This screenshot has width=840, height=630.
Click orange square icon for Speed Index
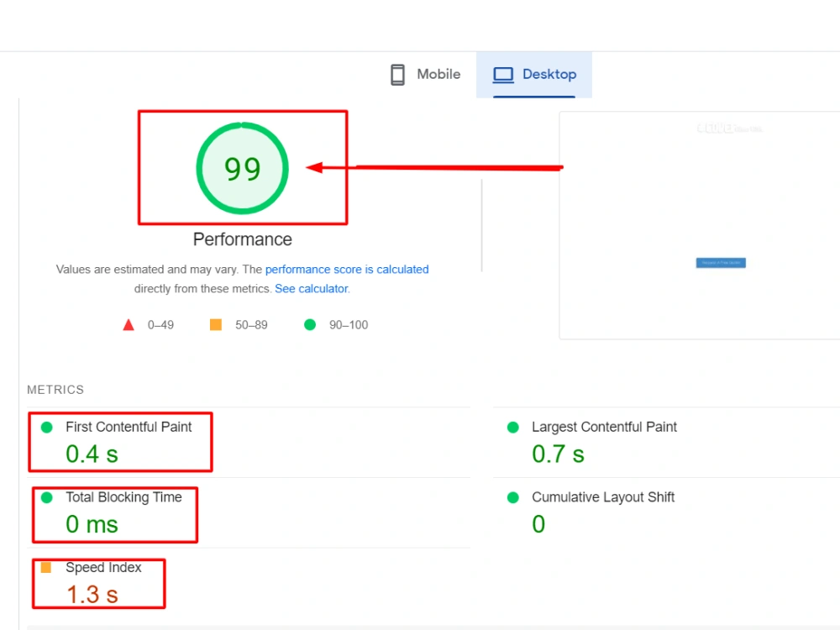pyautogui.click(x=46, y=567)
